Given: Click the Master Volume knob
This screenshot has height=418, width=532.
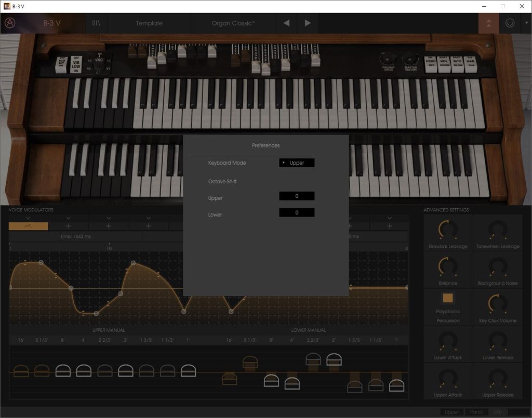Looking at the screenshot, I should (x=410, y=59).
